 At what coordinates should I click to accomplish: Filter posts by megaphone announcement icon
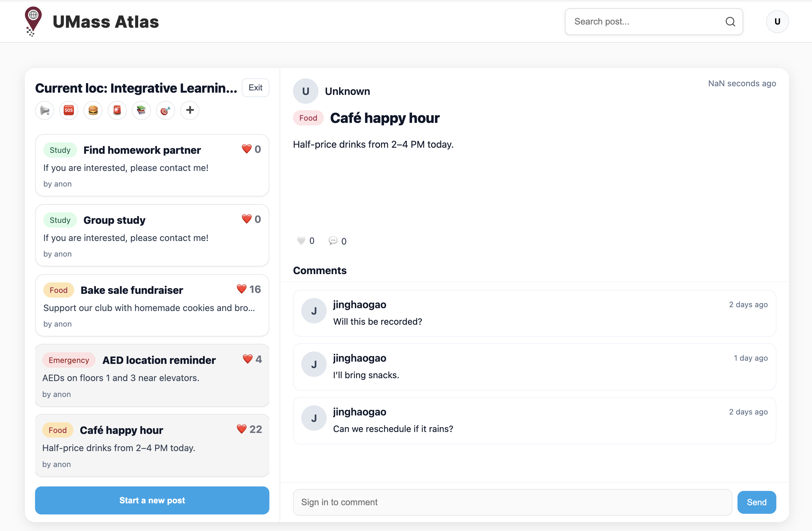[45, 110]
